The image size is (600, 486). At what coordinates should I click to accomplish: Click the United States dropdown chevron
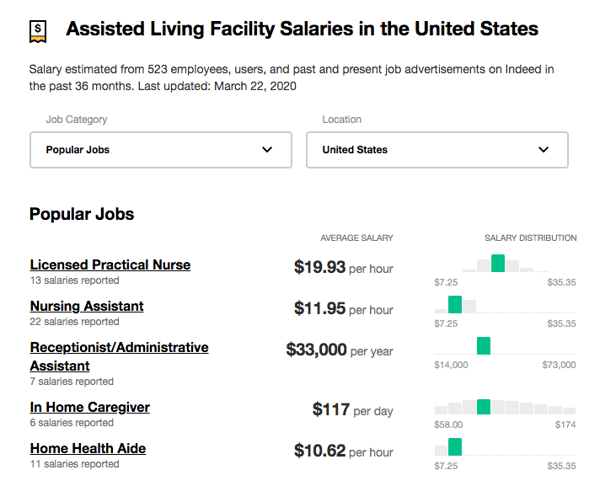tap(544, 150)
